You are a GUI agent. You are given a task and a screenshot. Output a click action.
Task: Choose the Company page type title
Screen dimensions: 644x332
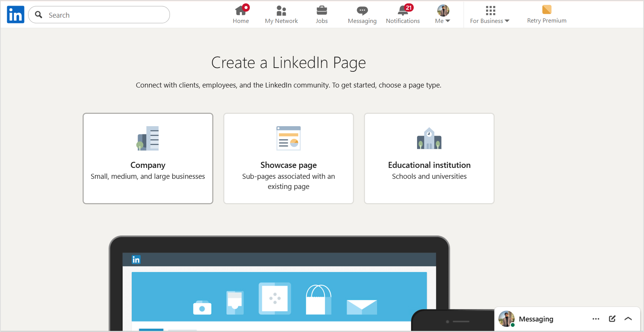coord(148,165)
